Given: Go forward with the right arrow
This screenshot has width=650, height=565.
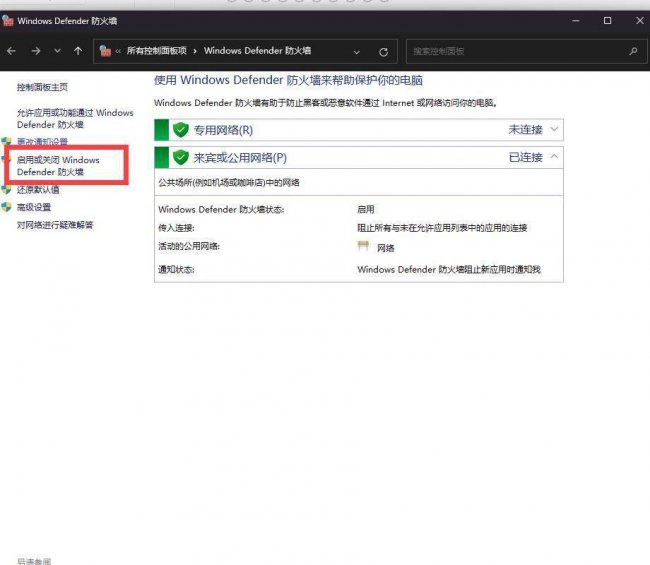Looking at the screenshot, I should (36, 51).
